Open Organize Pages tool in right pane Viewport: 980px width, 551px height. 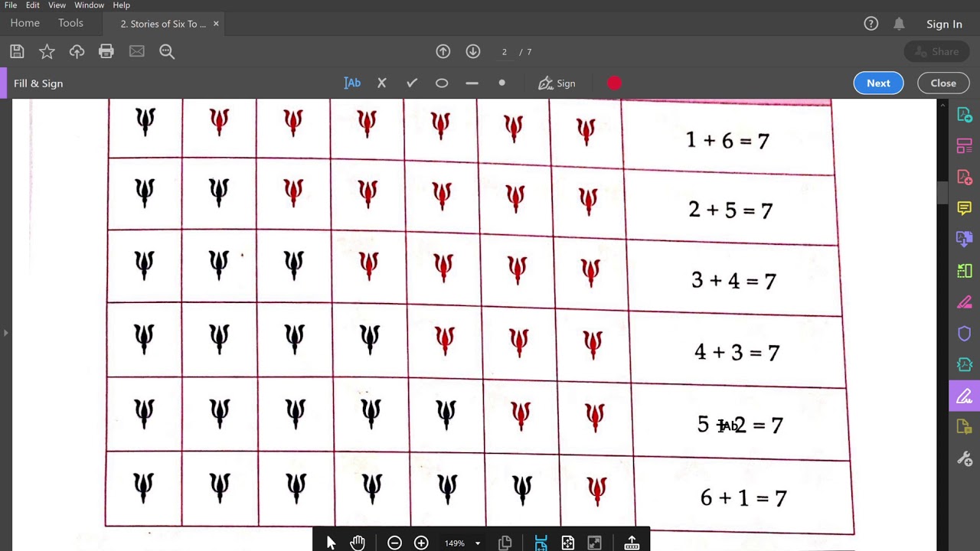(x=964, y=145)
